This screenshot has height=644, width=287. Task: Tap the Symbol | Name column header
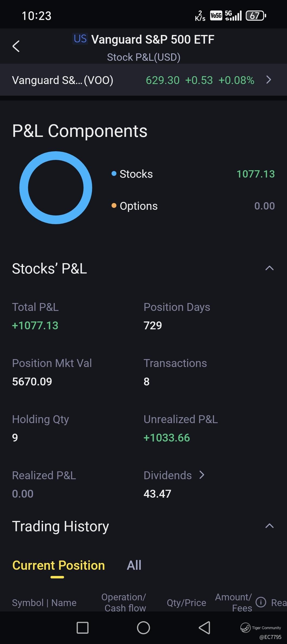click(x=44, y=603)
